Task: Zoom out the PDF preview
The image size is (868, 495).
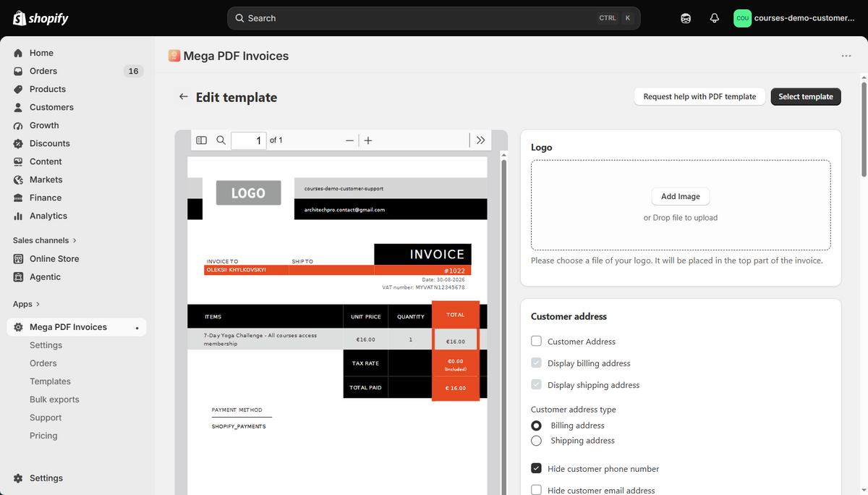Action: point(349,140)
